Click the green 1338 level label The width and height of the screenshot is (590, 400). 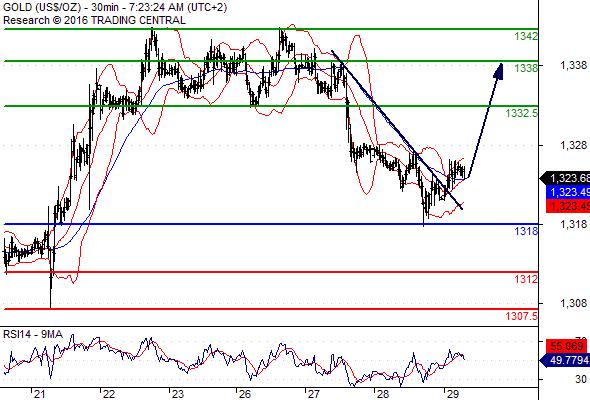(526, 68)
